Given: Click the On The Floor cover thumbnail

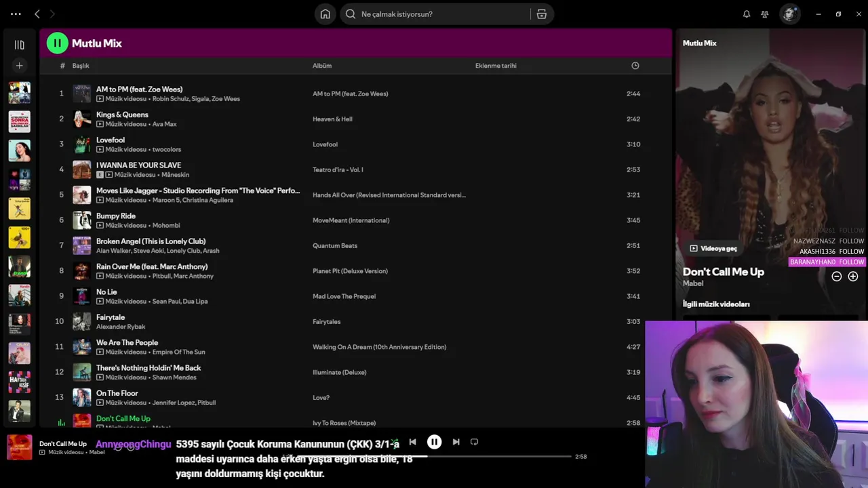Looking at the screenshot, I should (x=82, y=397).
